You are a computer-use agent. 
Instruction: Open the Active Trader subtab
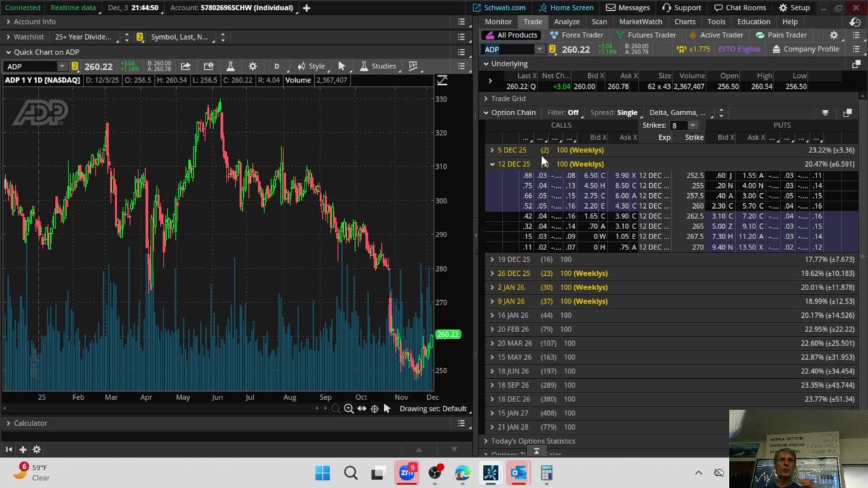pyautogui.click(x=716, y=35)
